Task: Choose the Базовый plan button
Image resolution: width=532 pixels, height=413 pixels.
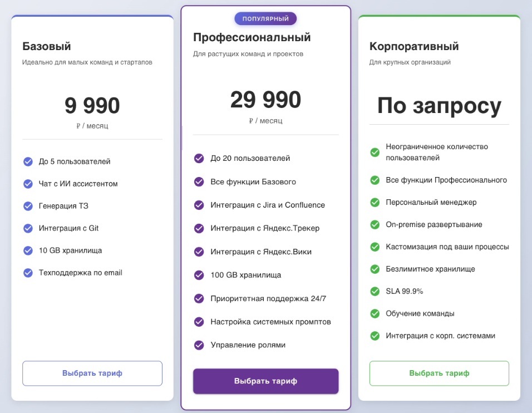Action: click(x=92, y=373)
